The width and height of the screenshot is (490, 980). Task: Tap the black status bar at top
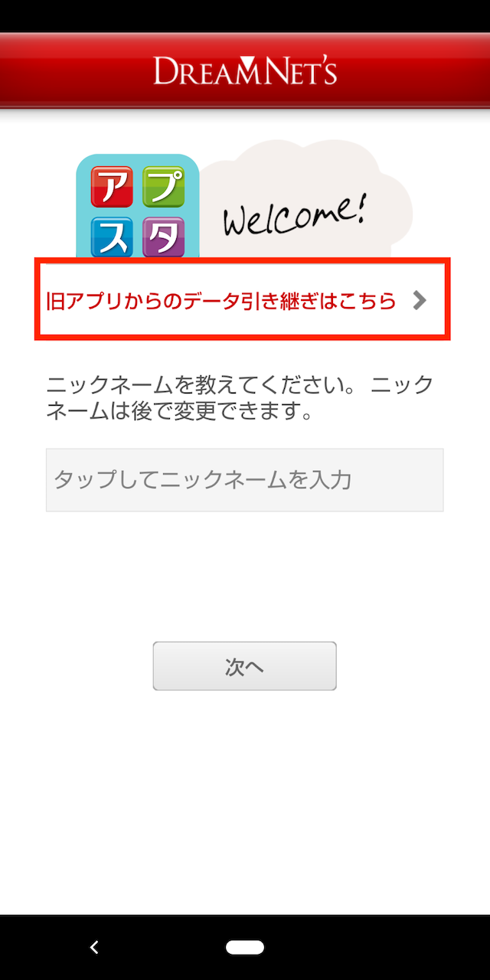tap(245, 16)
